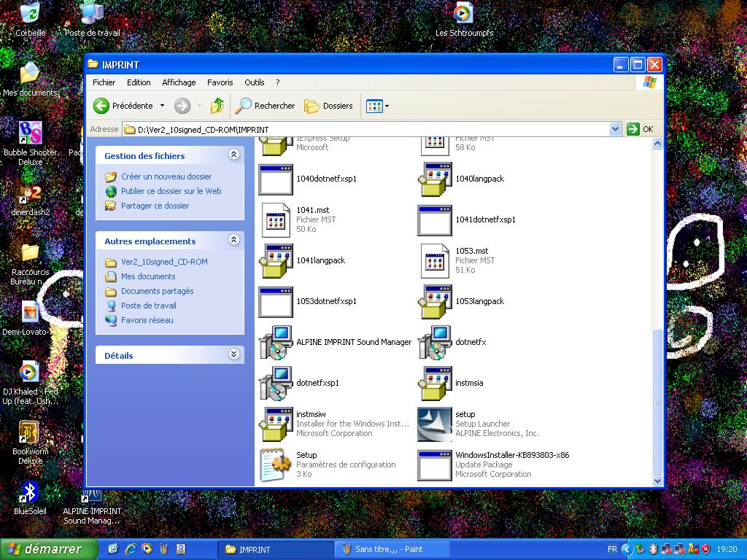Expand the Détails panel
The image size is (747, 560).
[x=233, y=355]
